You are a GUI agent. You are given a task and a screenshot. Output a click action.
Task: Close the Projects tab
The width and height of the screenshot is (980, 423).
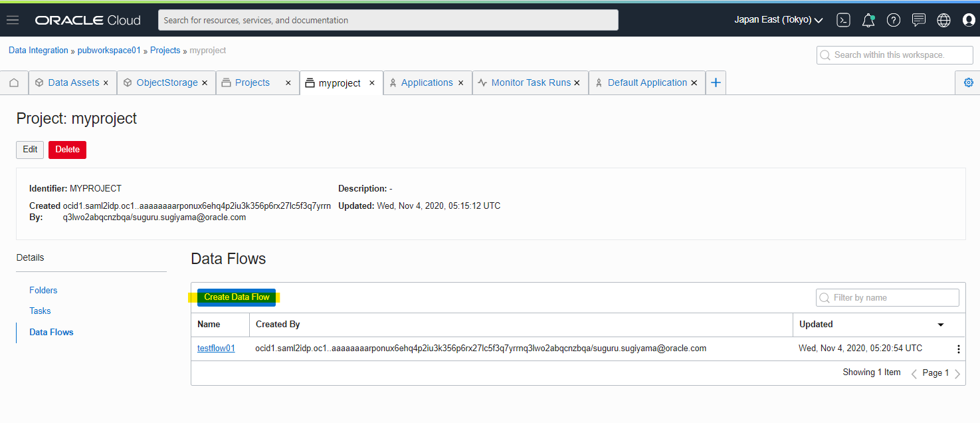[x=288, y=83]
